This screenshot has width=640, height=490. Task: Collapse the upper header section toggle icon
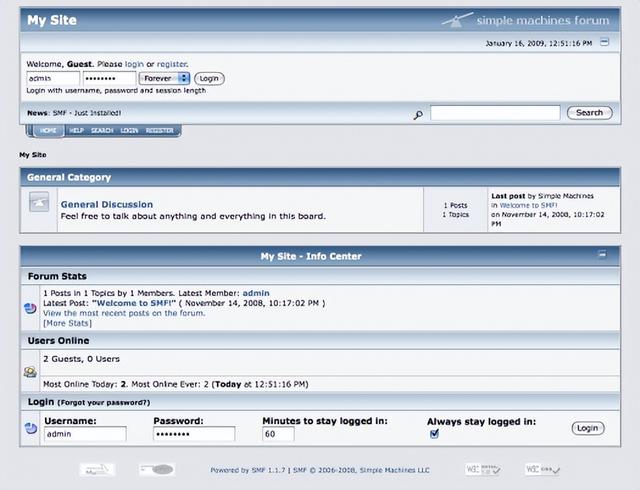[604, 42]
